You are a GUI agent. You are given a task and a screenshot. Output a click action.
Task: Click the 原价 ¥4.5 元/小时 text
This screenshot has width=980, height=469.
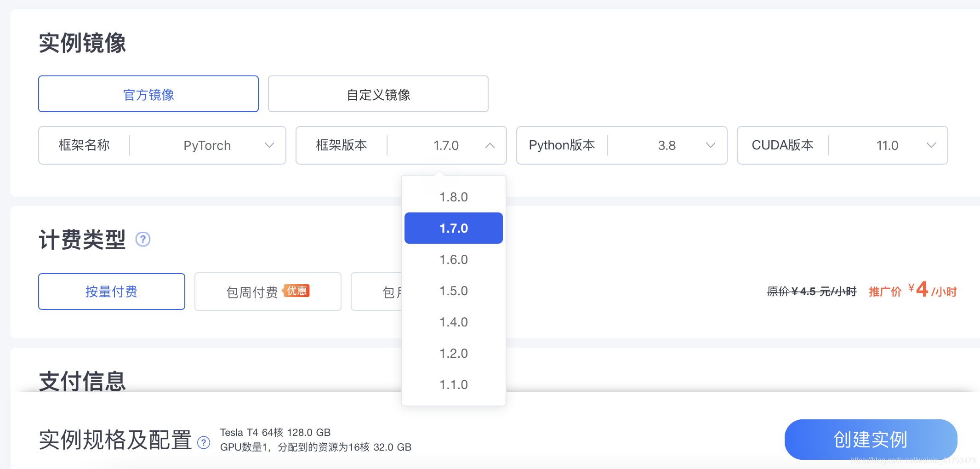point(812,292)
